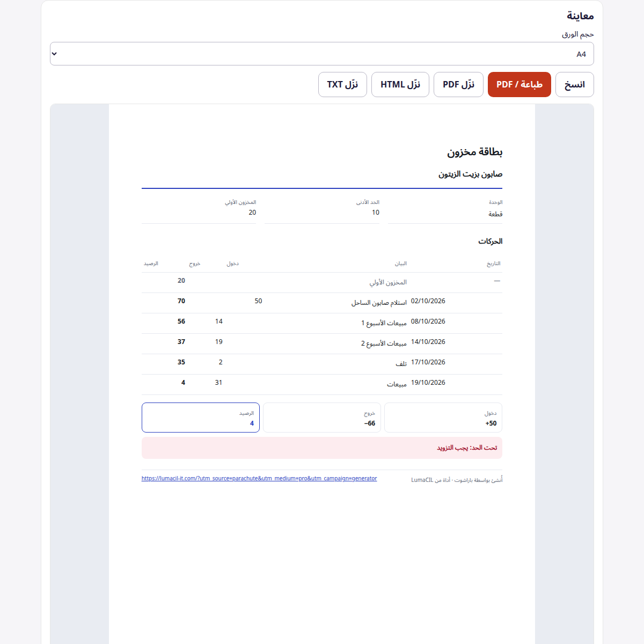Viewport: 644px width, 644px height.
Task: Click the قطعة unit value
Action: coord(495,214)
